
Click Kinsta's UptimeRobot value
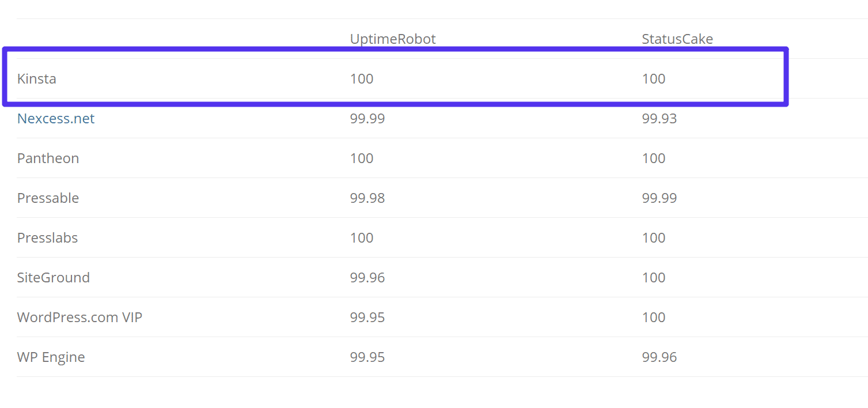[362, 79]
